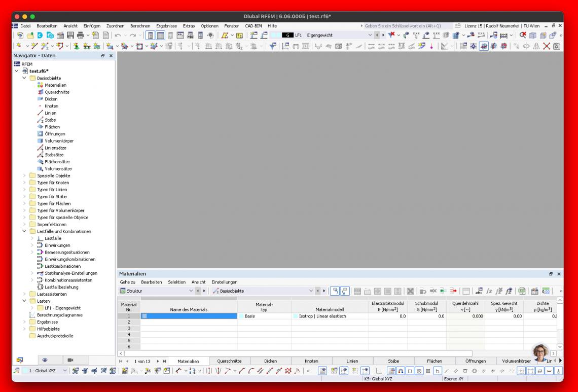Screen dimensions: 578x392
Task: Toggle Navigator Display eye tab
Action: coord(45,360)
